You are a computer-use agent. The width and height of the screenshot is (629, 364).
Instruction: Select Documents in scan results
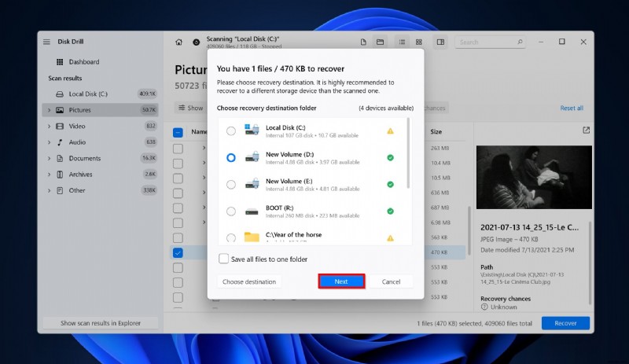pos(101,158)
